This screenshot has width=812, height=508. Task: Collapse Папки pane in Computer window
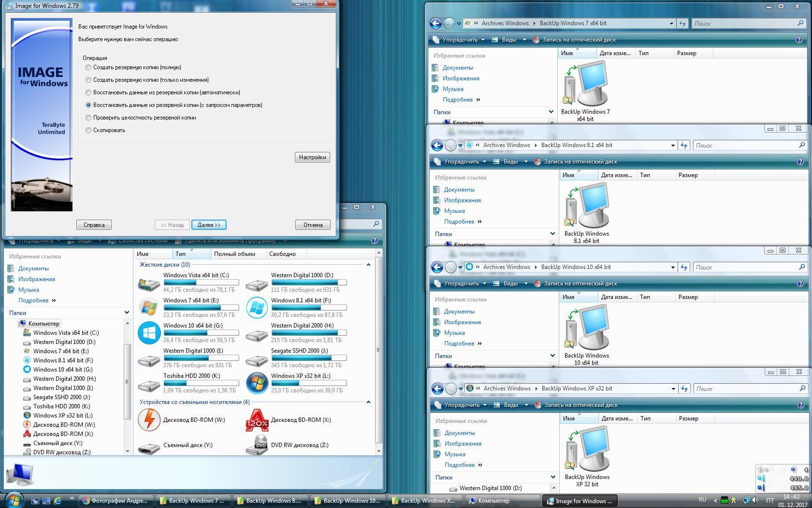(x=127, y=313)
